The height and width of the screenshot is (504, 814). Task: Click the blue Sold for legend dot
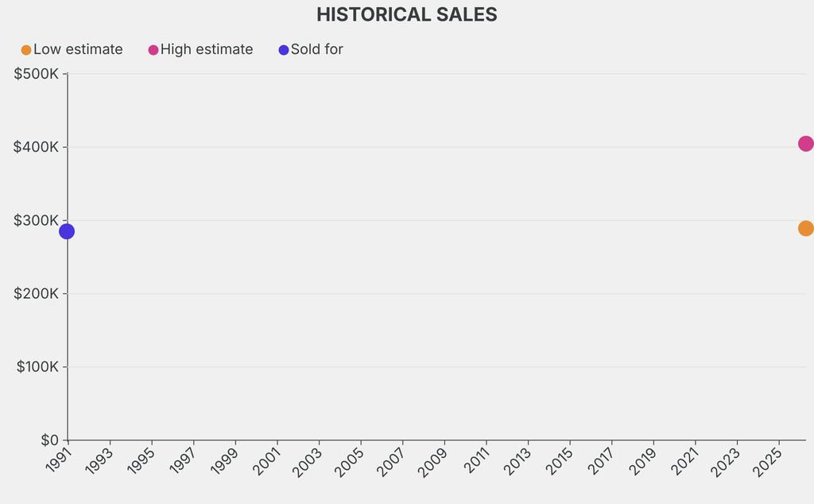[284, 50]
